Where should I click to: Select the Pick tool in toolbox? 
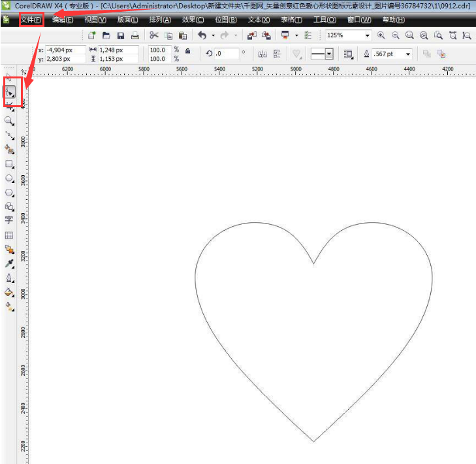pyautogui.click(x=8, y=78)
